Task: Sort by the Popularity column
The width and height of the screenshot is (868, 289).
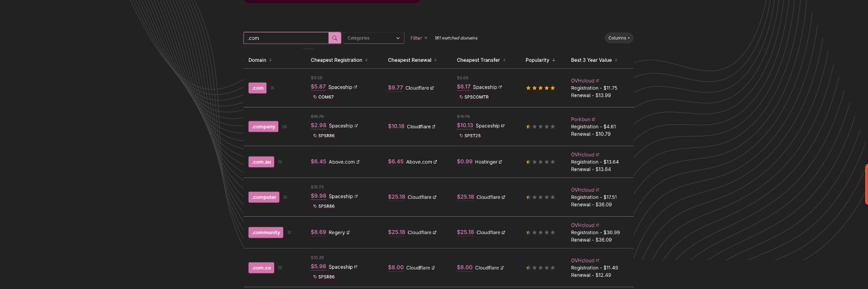Action: pyautogui.click(x=540, y=60)
